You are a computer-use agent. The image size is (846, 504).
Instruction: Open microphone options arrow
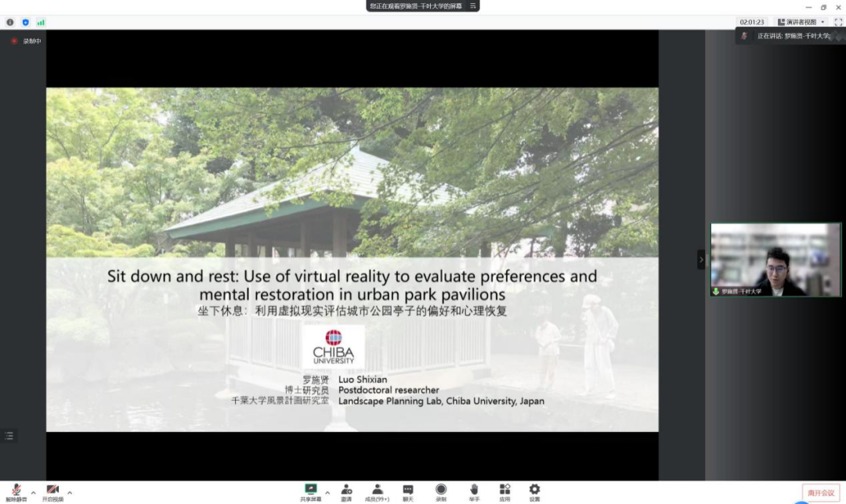point(33,492)
